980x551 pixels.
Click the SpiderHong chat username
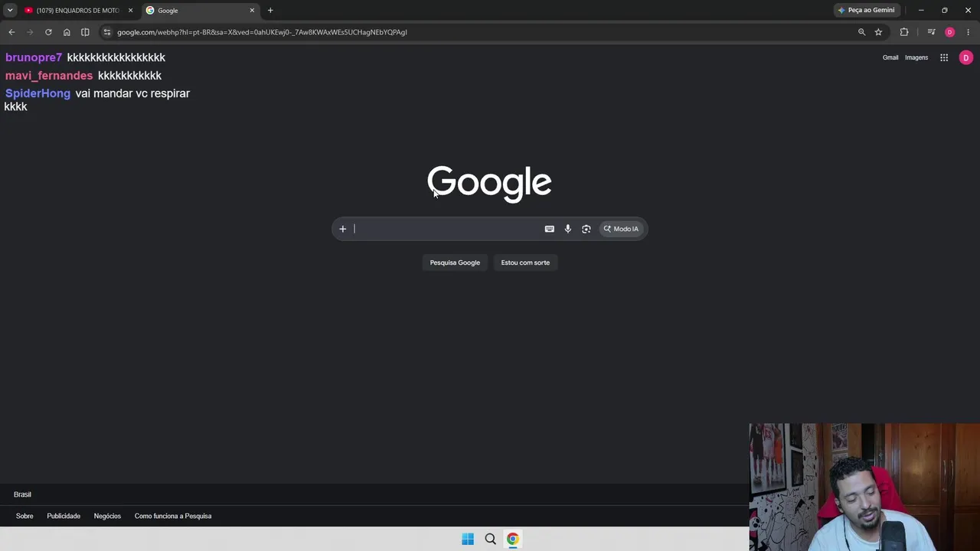pos(38,93)
